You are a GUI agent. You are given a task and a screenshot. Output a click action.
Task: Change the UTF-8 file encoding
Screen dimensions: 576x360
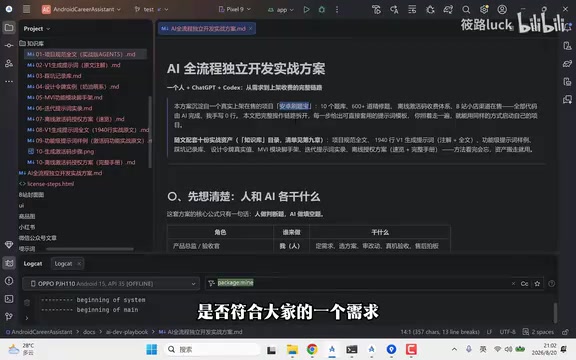507,332
